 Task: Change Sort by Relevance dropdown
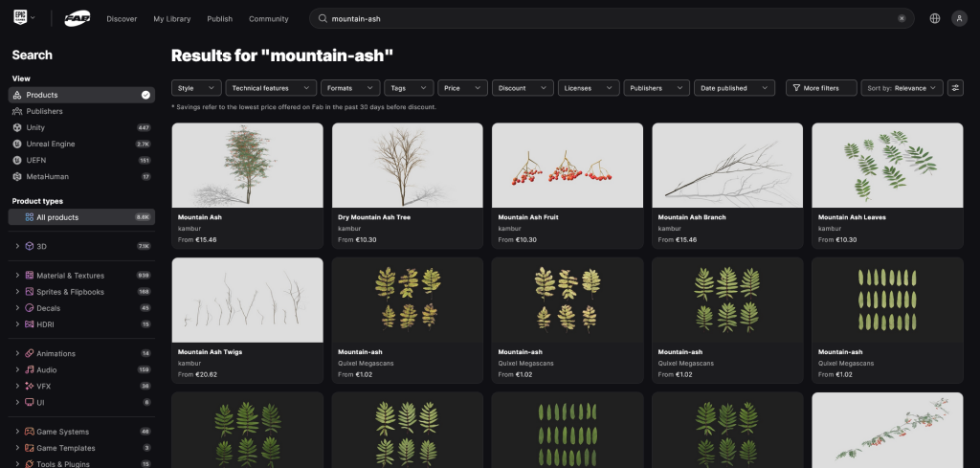click(x=902, y=88)
